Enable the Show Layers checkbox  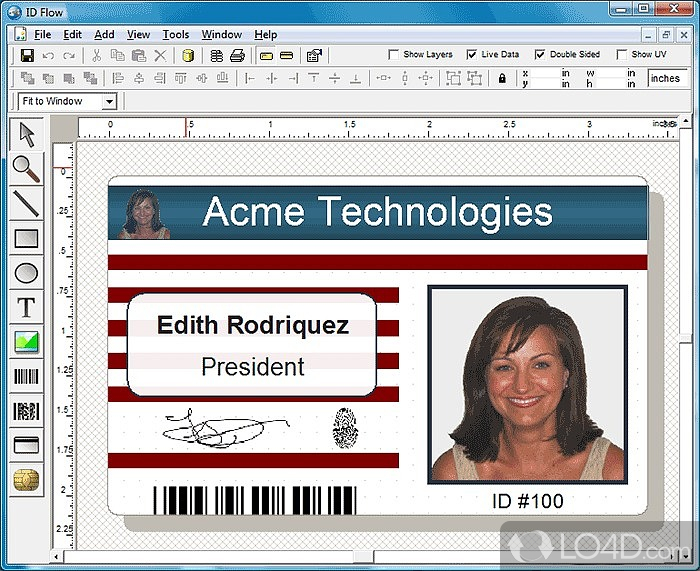click(x=393, y=54)
